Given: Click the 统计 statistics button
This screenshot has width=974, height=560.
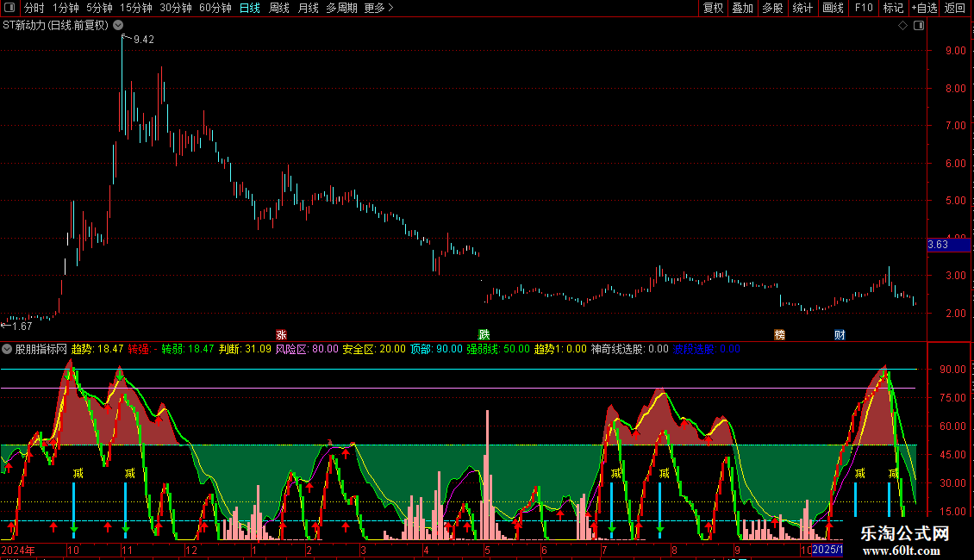Looking at the screenshot, I should click(802, 8).
